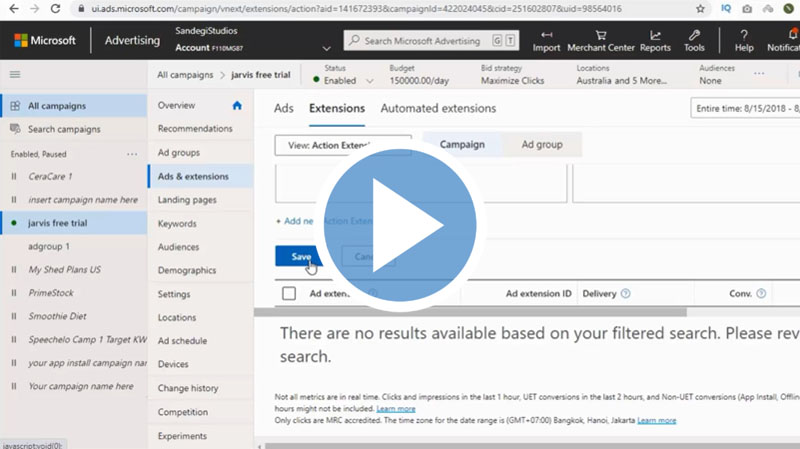This screenshot has height=449, width=800.
Task: Open the Status Enabled dropdown
Action: [344, 81]
